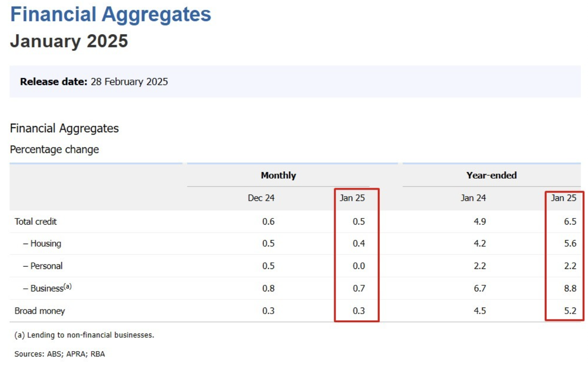Viewport: 588px width, 367px height.
Task: Click the Housing row label
Action: [42, 243]
